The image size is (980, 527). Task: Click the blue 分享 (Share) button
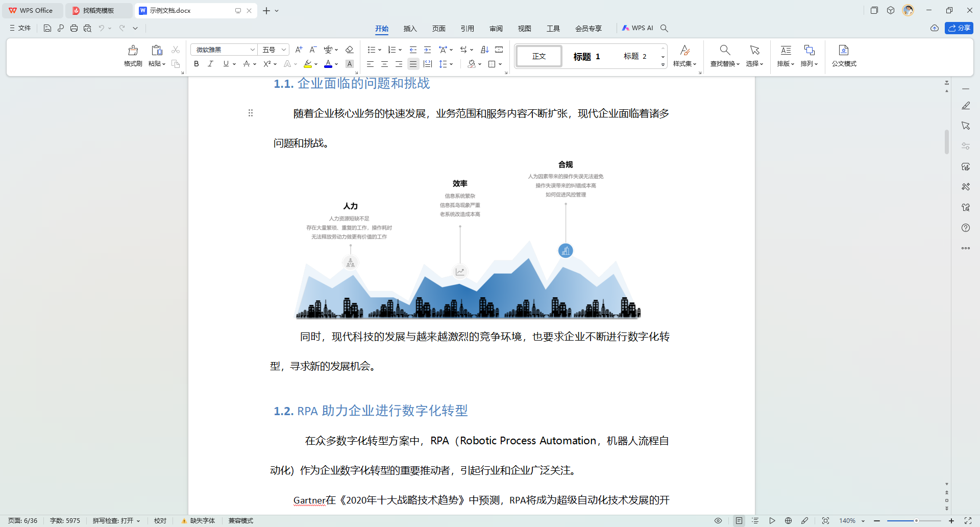coord(959,28)
